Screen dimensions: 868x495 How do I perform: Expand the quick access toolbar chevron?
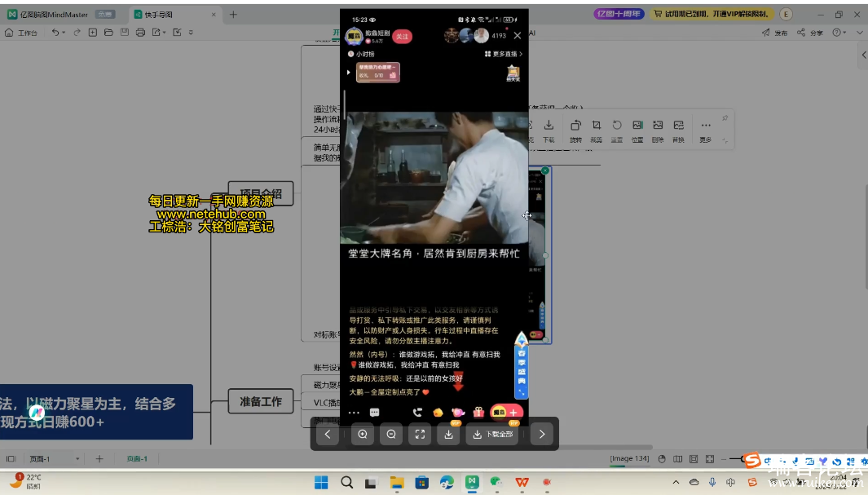[191, 33]
